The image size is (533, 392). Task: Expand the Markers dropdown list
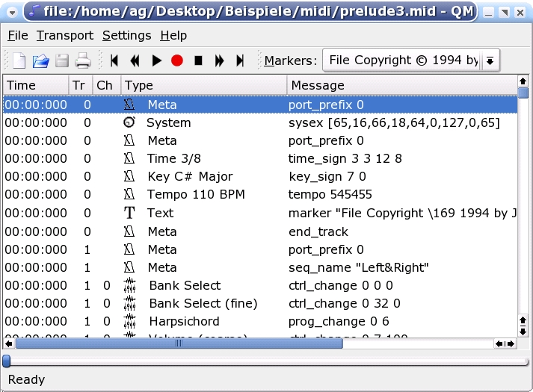click(x=490, y=60)
